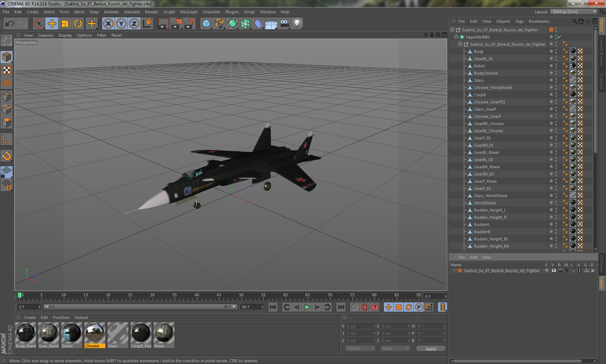
Task: Open the Material Manager Texture menu
Action: point(81,318)
